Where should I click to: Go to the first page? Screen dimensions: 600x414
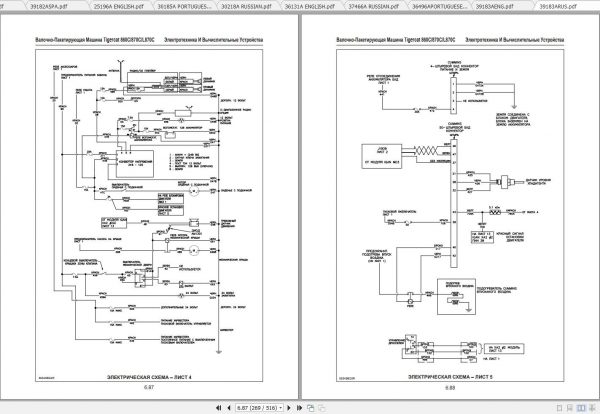[x=219, y=408]
